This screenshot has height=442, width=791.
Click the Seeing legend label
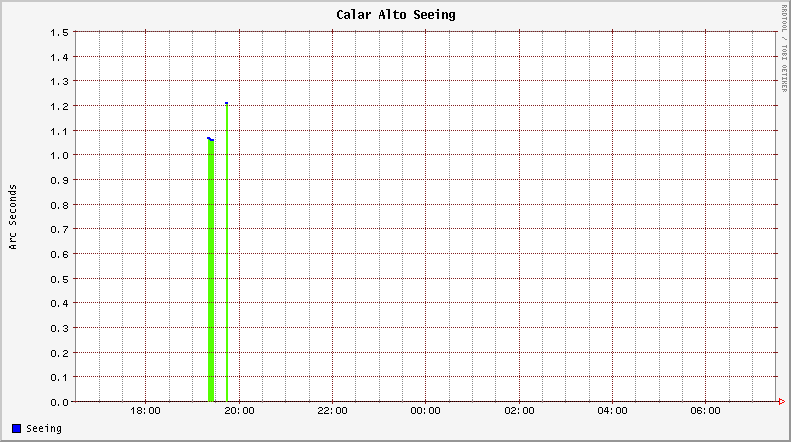(x=45, y=429)
